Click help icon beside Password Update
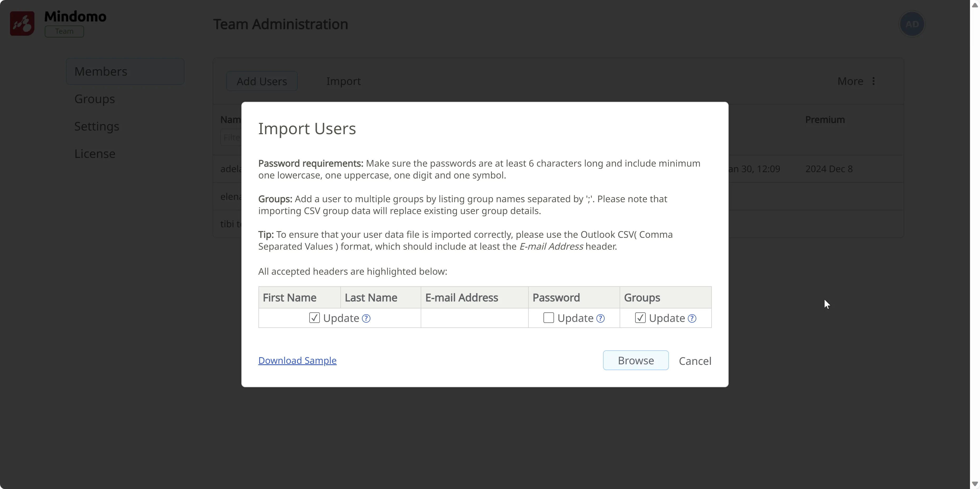This screenshot has width=980, height=489. [x=600, y=318]
